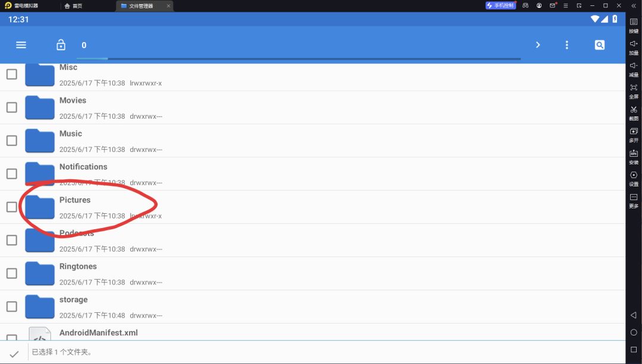Open emulator settings in the right sidebar
The width and height of the screenshot is (642, 364).
[634, 179]
